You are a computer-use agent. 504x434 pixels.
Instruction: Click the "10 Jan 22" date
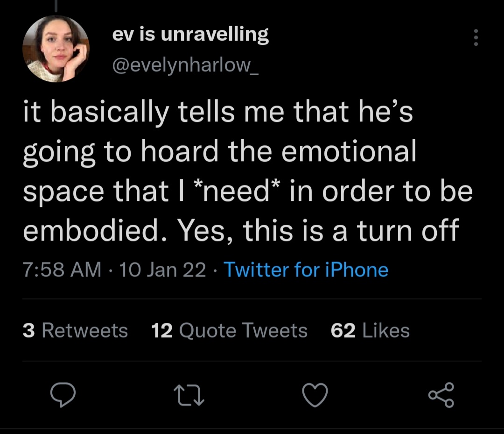[x=163, y=270]
